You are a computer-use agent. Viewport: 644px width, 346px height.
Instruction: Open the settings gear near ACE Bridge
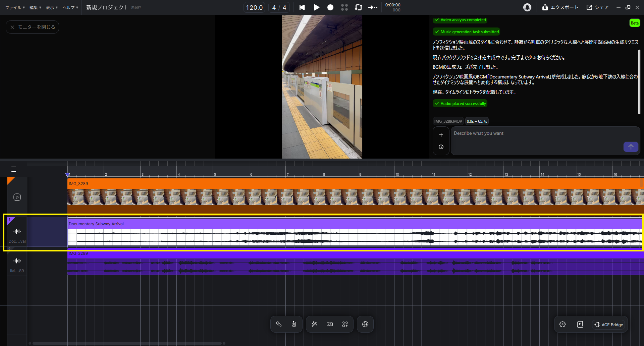(562, 324)
